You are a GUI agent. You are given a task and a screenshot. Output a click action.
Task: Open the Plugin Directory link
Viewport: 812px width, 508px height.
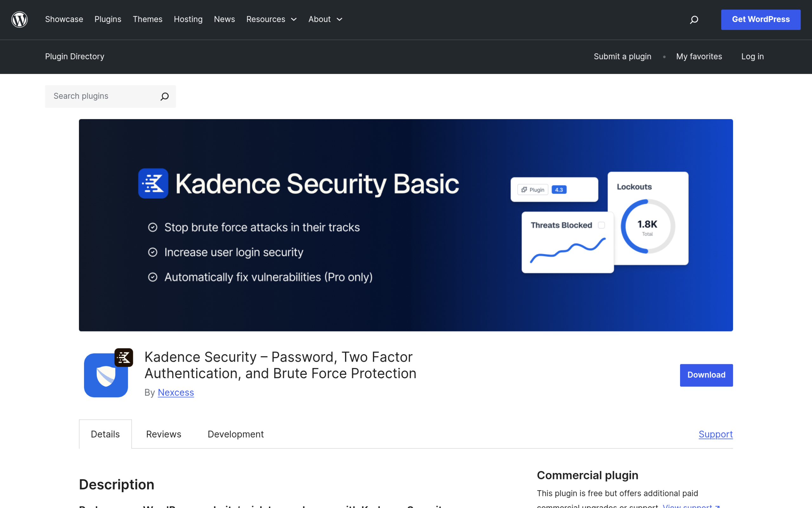(75, 57)
